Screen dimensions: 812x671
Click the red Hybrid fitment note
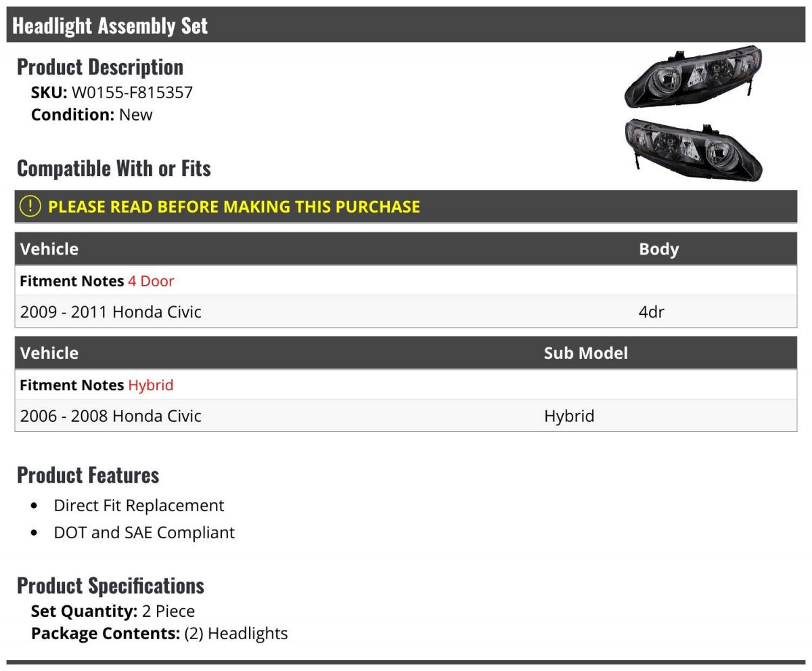[x=151, y=385]
